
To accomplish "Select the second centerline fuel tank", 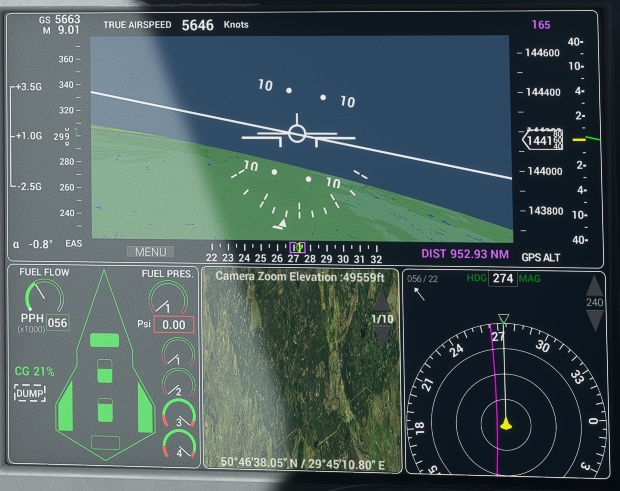I will click(105, 371).
